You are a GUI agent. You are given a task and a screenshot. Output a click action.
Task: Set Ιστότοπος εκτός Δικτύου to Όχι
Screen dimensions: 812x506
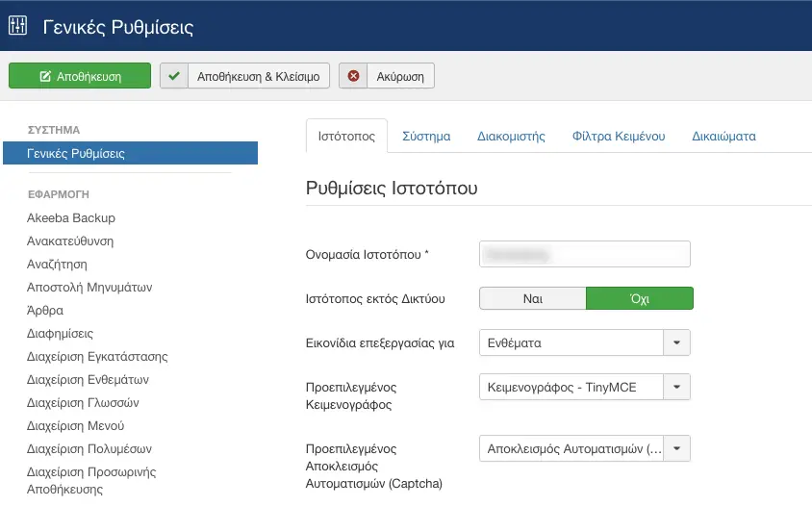tap(640, 299)
